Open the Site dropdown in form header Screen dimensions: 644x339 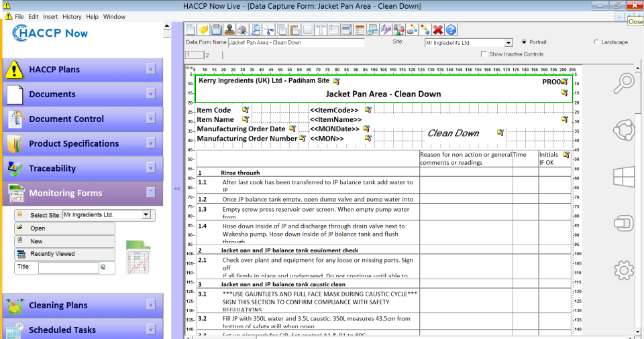pyautogui.click(x=508, y=43)
